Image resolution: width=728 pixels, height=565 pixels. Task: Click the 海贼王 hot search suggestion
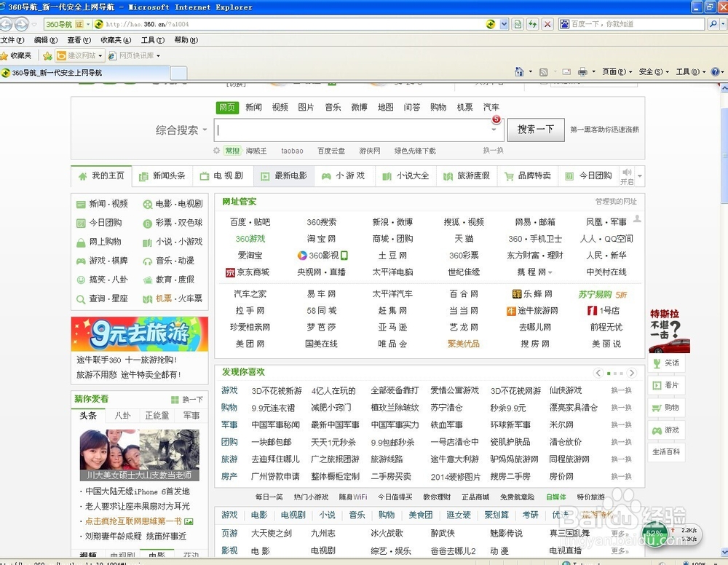pyautogui.click(x=256, y=151)
